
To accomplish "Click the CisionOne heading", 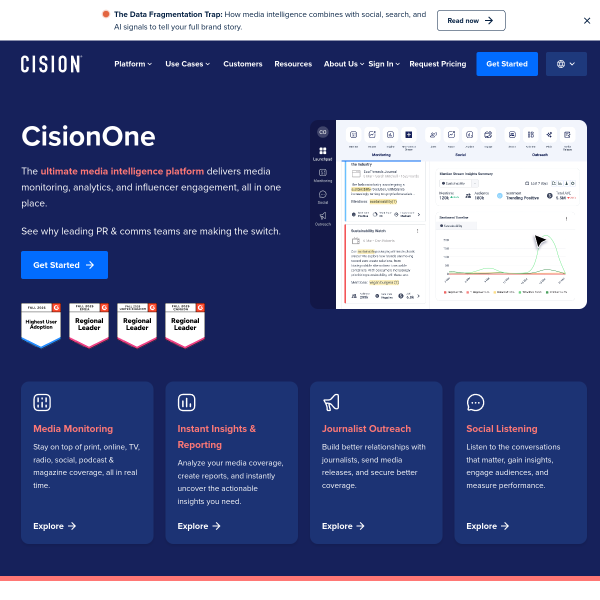I will pos(88,136).
